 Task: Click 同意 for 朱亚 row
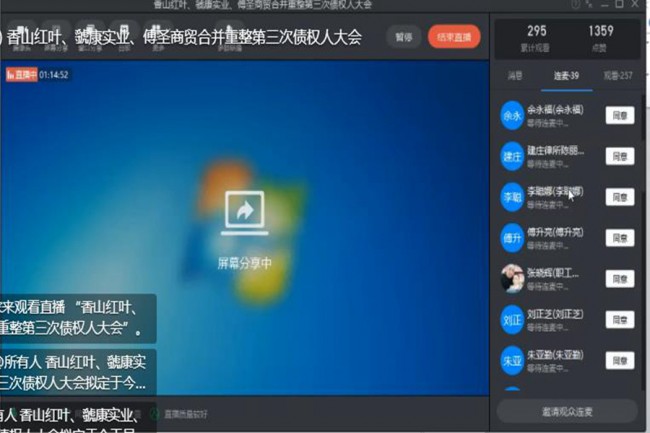tap(620, 360)
